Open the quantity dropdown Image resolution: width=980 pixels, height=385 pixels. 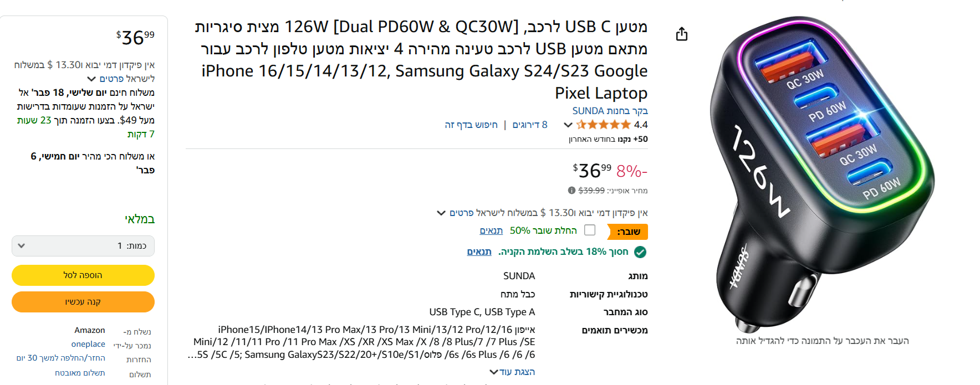pyautogui.click(x=83, y=246)
